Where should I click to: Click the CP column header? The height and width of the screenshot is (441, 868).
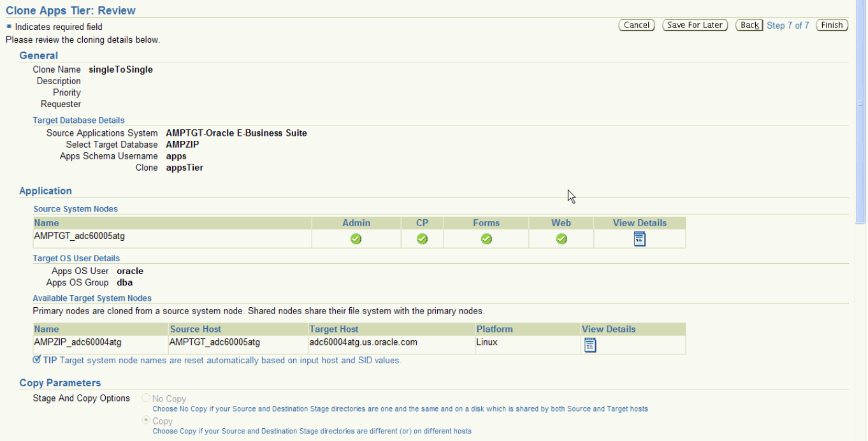(423, 223)
